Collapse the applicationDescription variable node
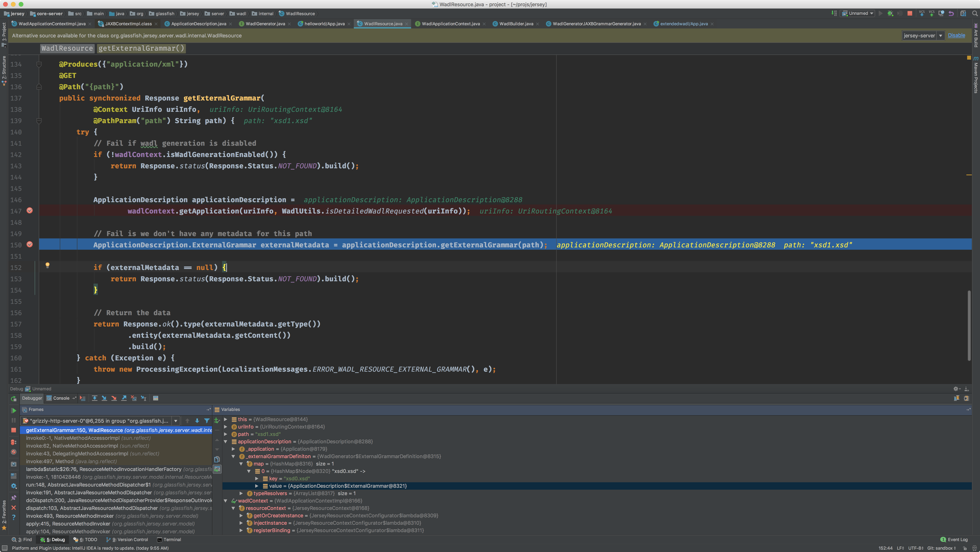 pyautogui.click(x=226, y=442)
